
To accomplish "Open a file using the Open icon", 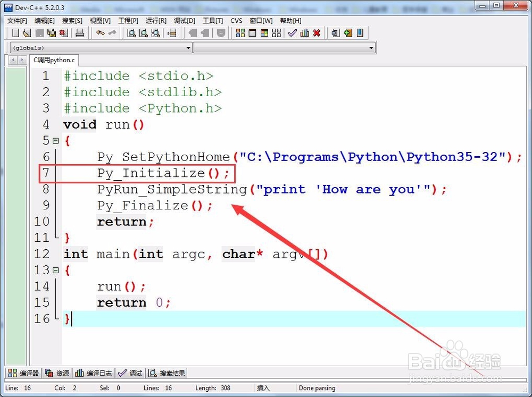I will pos(27,33).
